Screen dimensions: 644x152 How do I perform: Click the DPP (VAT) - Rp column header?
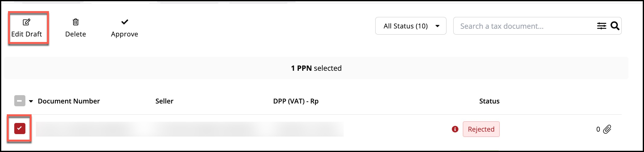(296, 101)
